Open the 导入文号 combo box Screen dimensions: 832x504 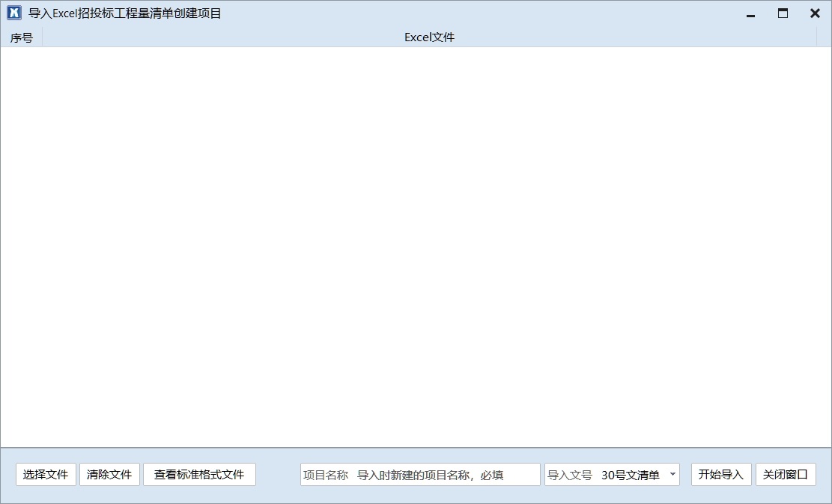612,475
